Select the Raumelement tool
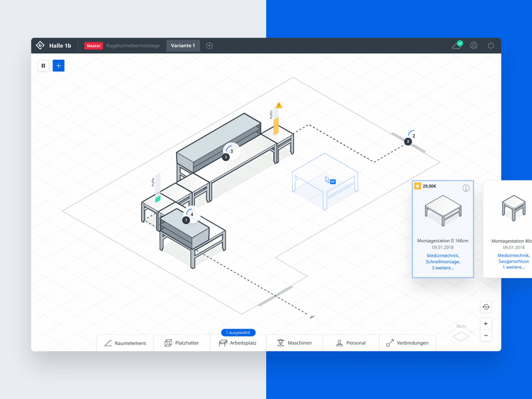The width and height of the screenshot is (532, 399). pos(125,342)
